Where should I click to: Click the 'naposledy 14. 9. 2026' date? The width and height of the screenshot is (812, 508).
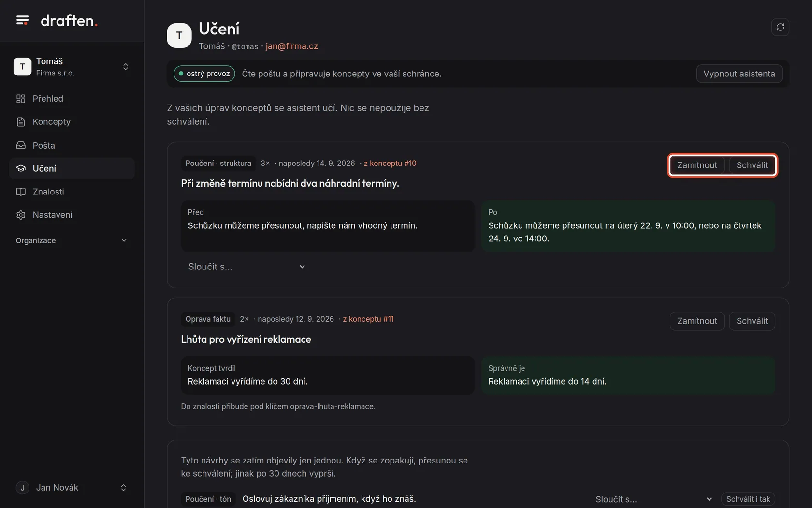tap(317, 164)
